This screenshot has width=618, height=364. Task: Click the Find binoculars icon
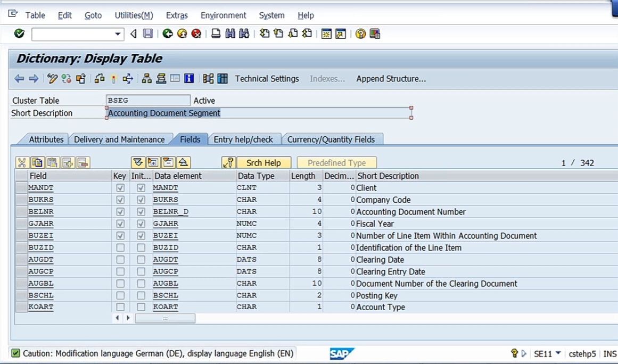coord(230,34)
